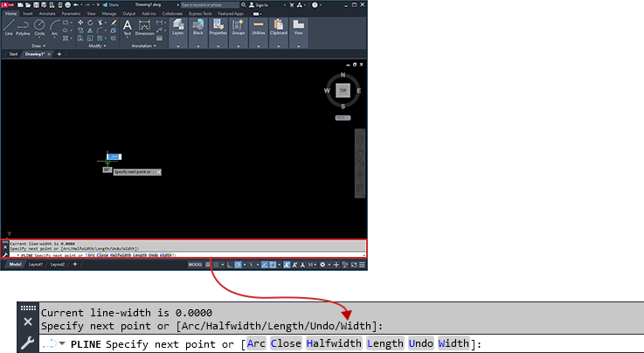The height and width of the screenshot is (353, 644).
Task: Open the Trim tool dropdown arrow
Action: pos(106,22)
